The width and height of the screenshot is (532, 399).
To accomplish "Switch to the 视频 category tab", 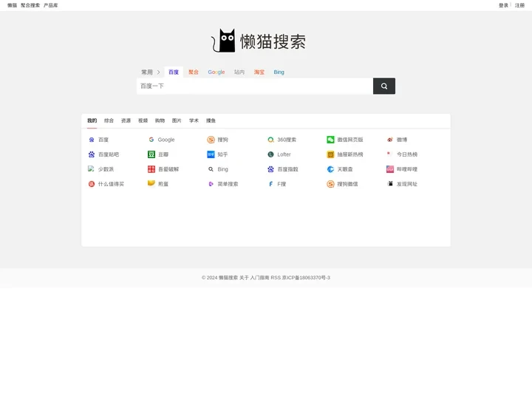I will click(143, 120).
